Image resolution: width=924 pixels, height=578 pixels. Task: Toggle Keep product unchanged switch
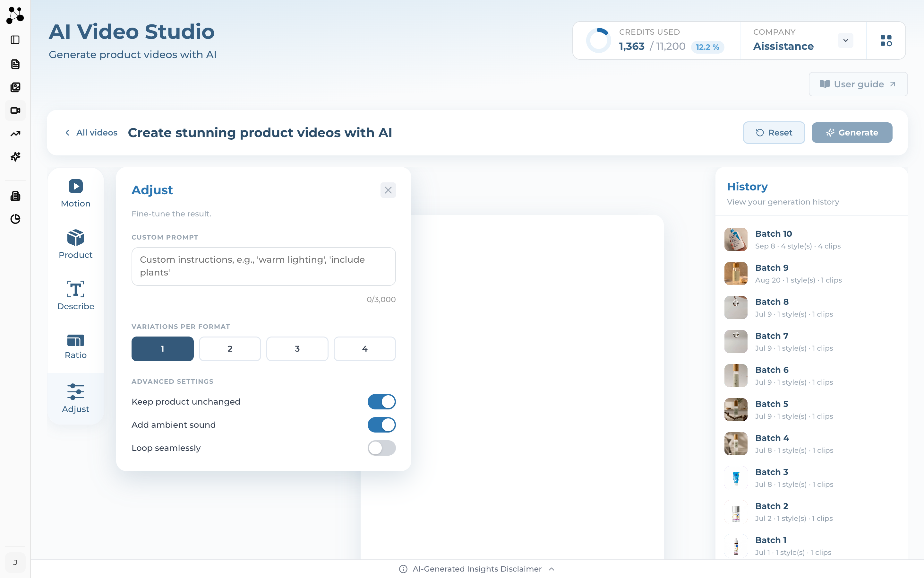(381, 402)
